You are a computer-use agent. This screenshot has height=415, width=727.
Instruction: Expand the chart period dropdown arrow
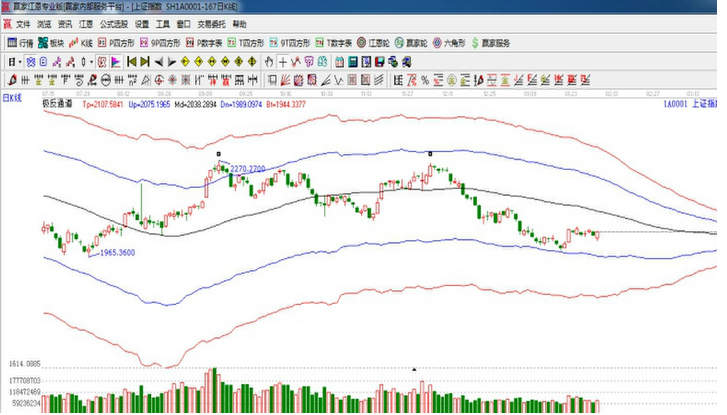click(x=19, y=62)
